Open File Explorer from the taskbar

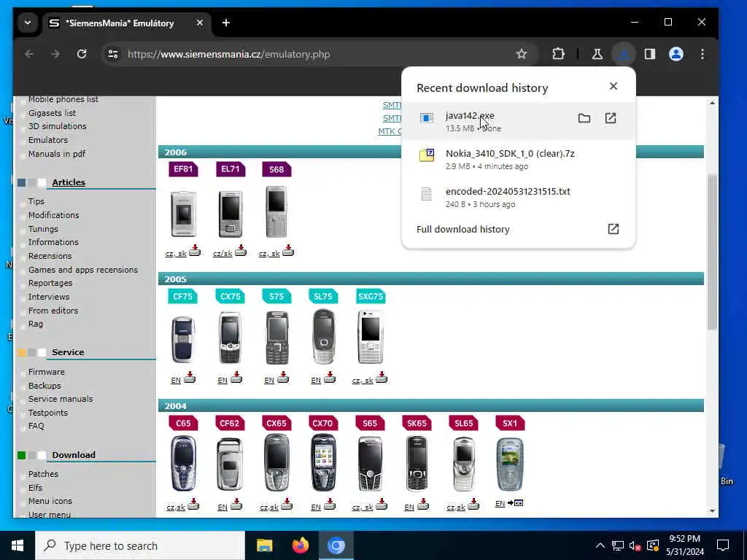coord(264,545)
